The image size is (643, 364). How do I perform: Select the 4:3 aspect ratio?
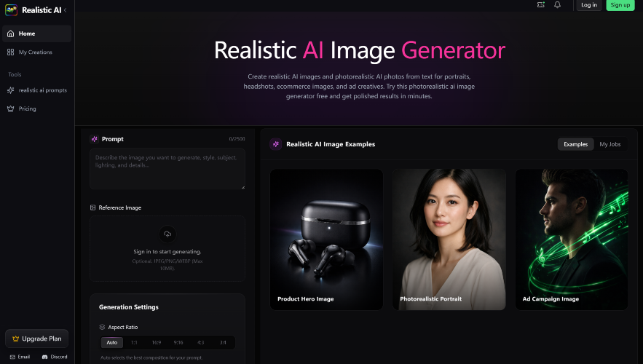click(200, 342)
